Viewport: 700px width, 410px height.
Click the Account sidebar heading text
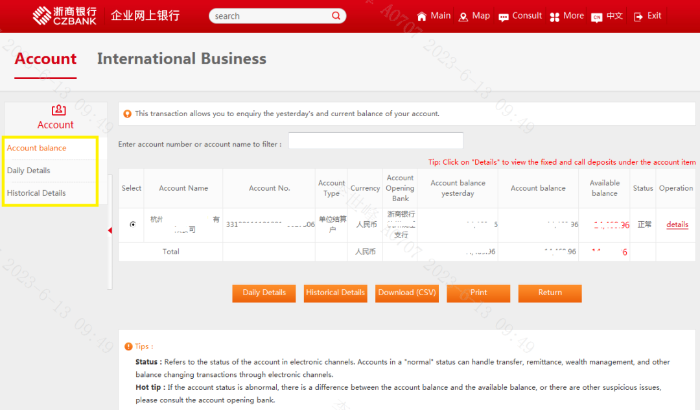click(x=55, y=125)
